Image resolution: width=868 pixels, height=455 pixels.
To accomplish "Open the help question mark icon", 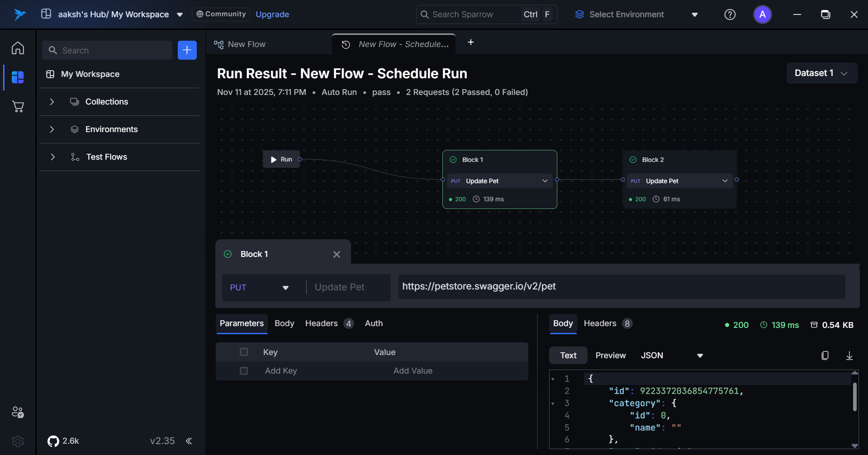I will 730,14.
